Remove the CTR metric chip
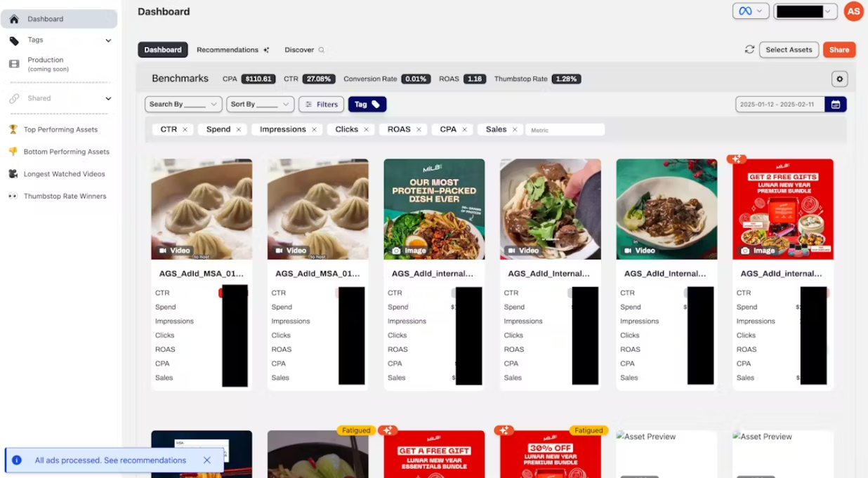The width and height of the screenshot is (868, 478). pyautogui.click(x=185, y=130)
